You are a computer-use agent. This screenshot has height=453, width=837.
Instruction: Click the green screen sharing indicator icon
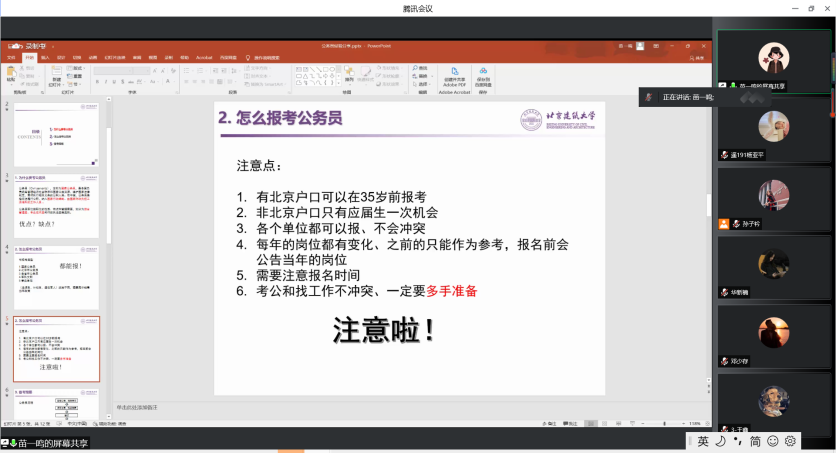pos(14,442)
